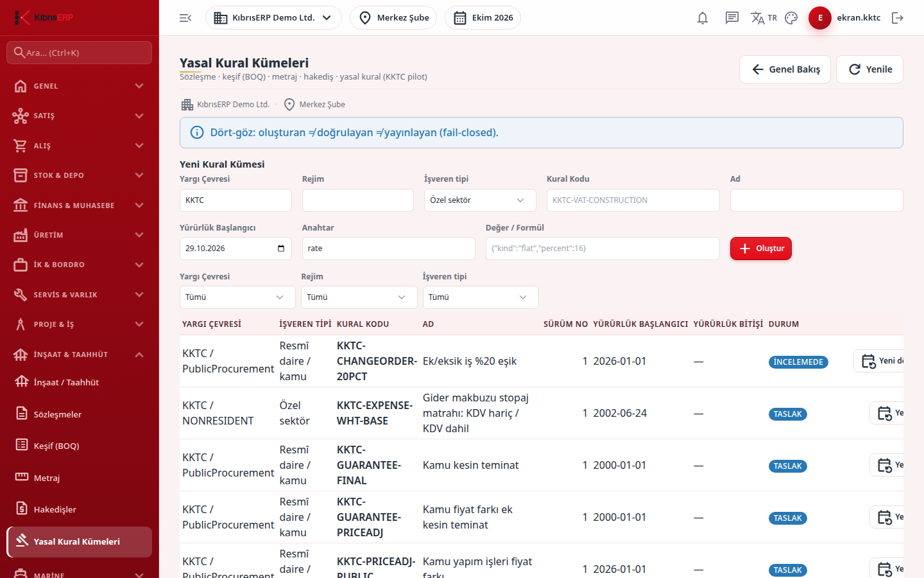
Task: Click the Kural Kodu input field
Action: 633,200
